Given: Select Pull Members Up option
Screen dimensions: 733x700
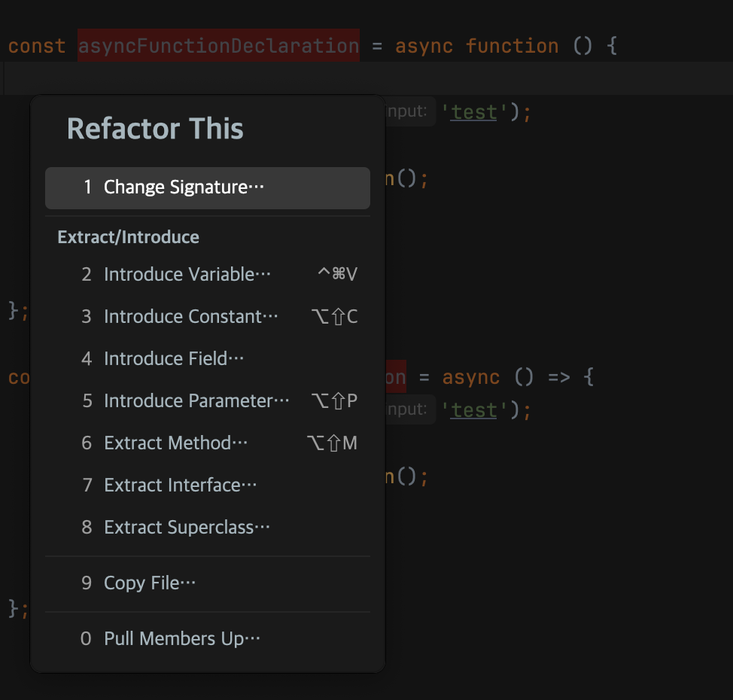Looking at the screenshot, I should [x=181, y=639].
